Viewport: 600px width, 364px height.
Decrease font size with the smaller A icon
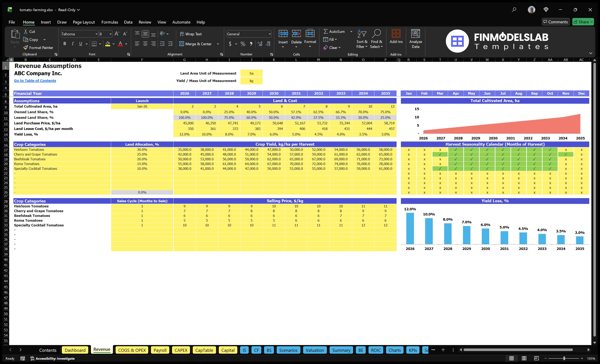125,34
